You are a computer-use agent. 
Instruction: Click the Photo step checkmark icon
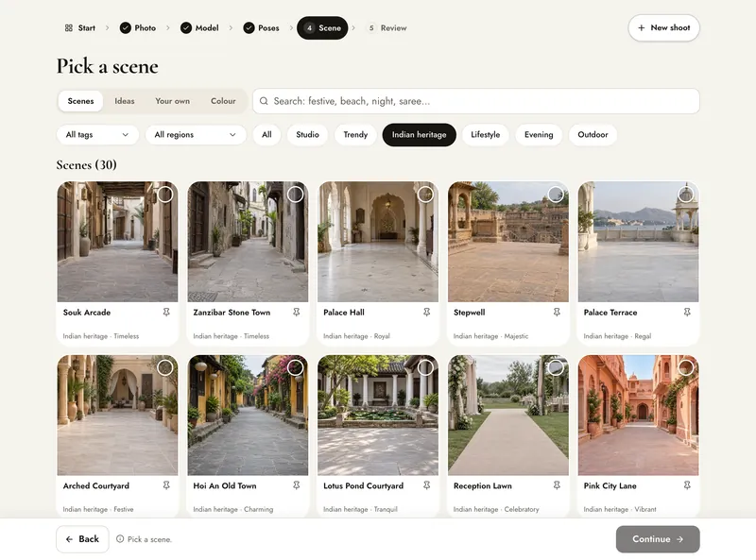click(126, 28)
